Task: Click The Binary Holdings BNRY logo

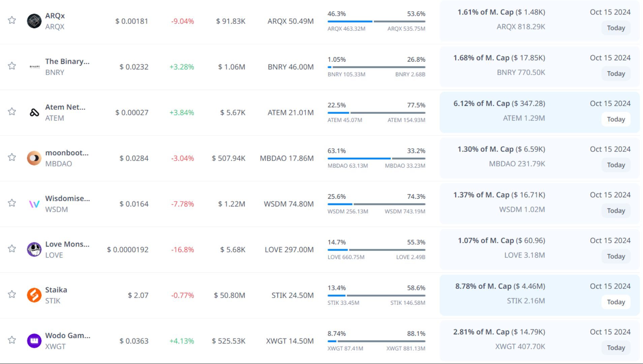Action: [34, 67]
